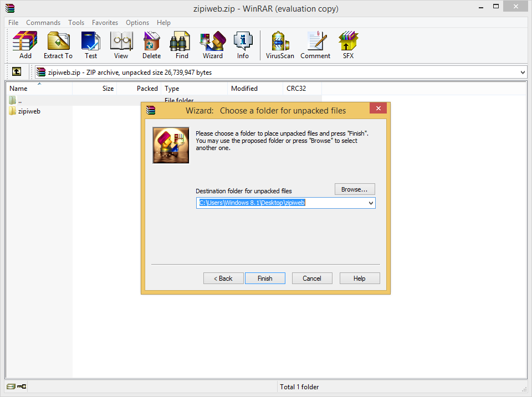
Task: Open the archive Comment tool
Action: click(315, 45)
